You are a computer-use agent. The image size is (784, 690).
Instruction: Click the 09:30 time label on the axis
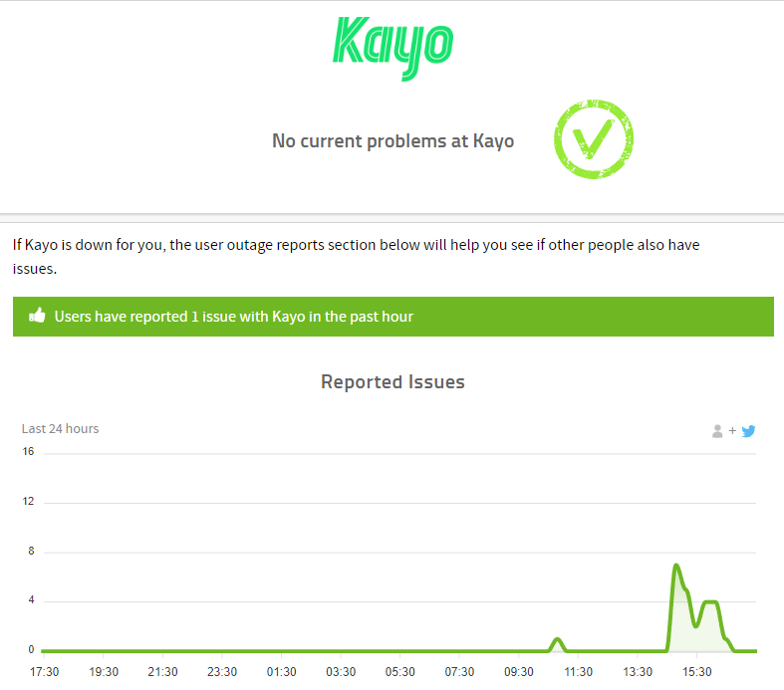(x=519, y=671)
